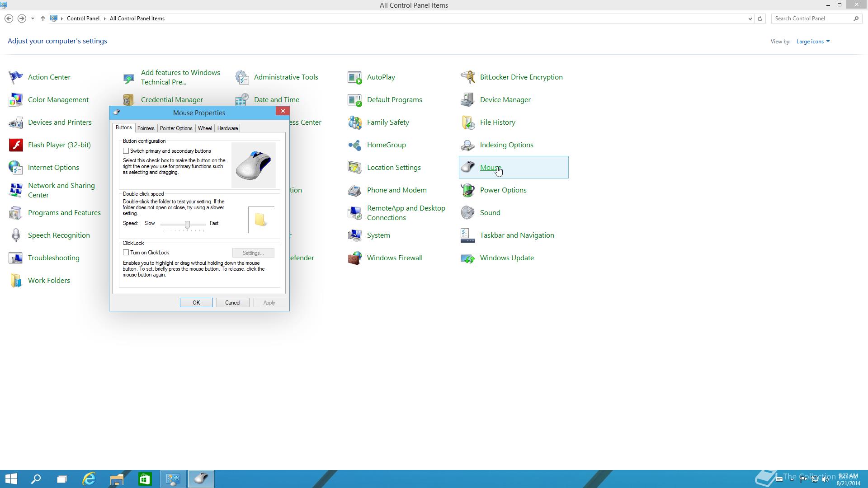This screenshot has height=488, width=868.
Task: Open the address bar history dropdown arrow
Action: coord(750,19)
